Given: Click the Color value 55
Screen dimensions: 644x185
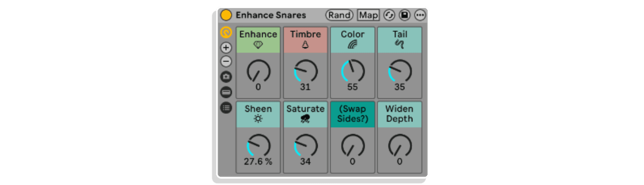Looking at the screenshot, I should [353, 87].
